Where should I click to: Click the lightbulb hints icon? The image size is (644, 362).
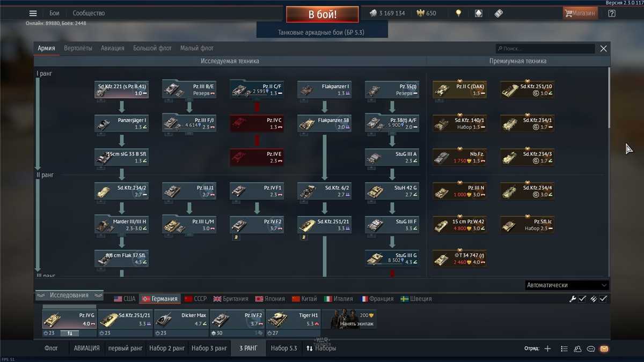coord(458,13)
